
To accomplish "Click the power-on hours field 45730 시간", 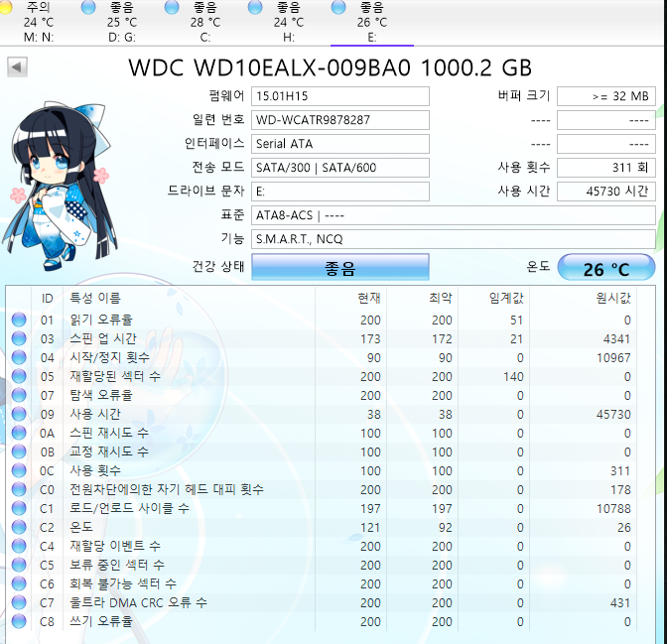I will (606, 192).
